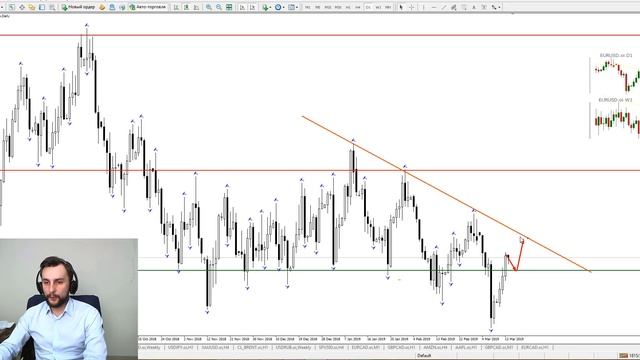Screen dimensions: 640x360
Task: Switch to the H4 timeframe
Action: coord(358,7)
